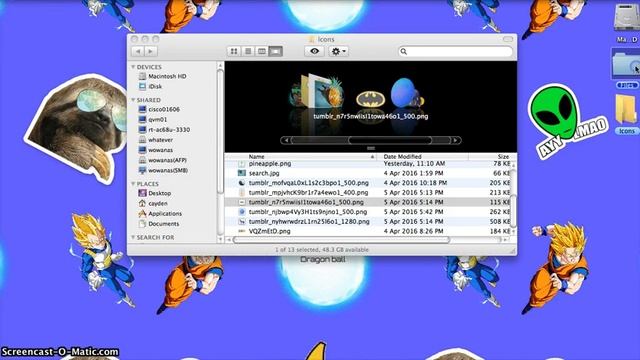640x360 pixels.
Task: Click the Cover Flow resize handle
Action: [371, 148]
